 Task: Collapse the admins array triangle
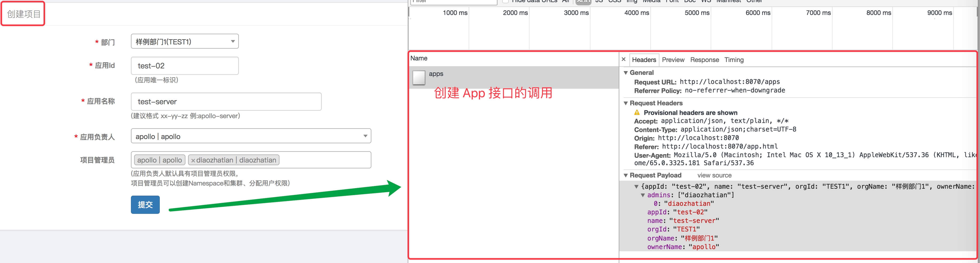click(x=643, y=195)
